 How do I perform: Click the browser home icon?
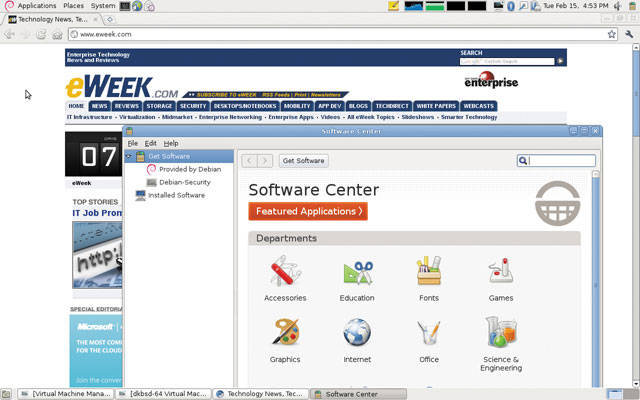[x=57, y=34]
